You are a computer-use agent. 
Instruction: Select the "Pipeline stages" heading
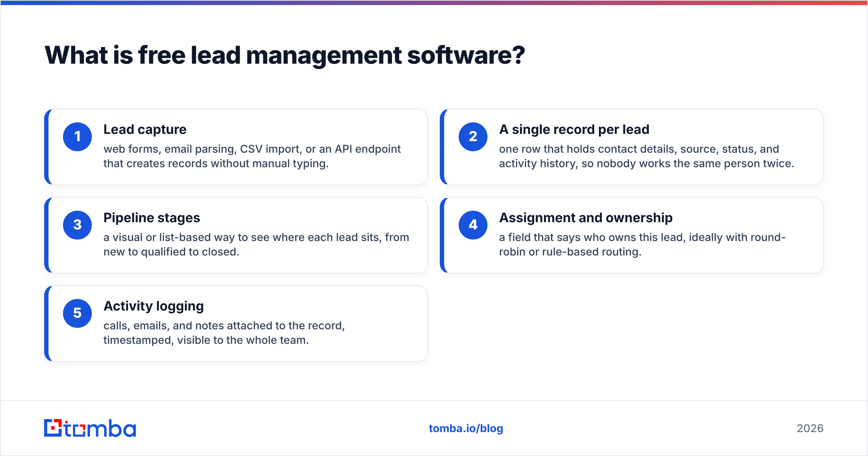pos(152,218)
